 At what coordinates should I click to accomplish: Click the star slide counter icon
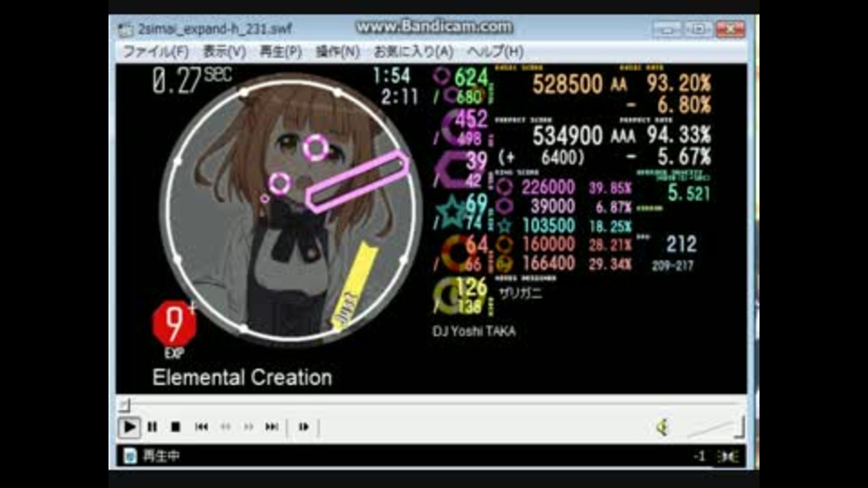[x=452, y=211]
